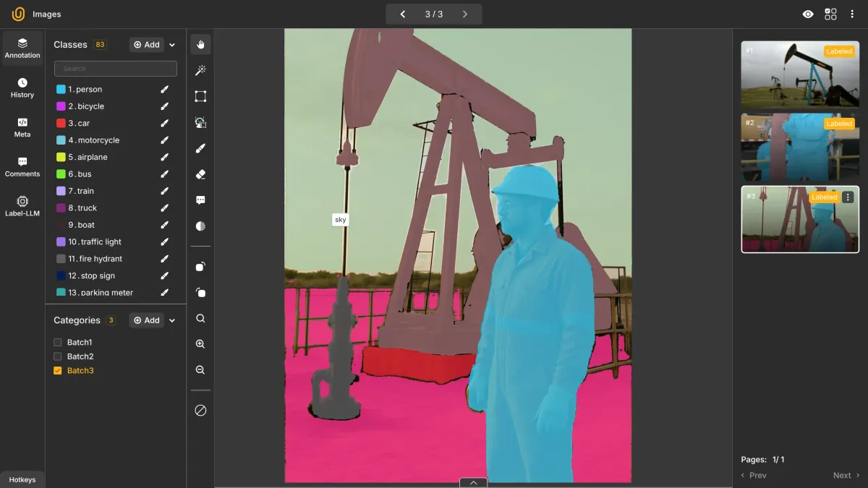
Task: Click the class search field
Action: (x=116, y=69)
